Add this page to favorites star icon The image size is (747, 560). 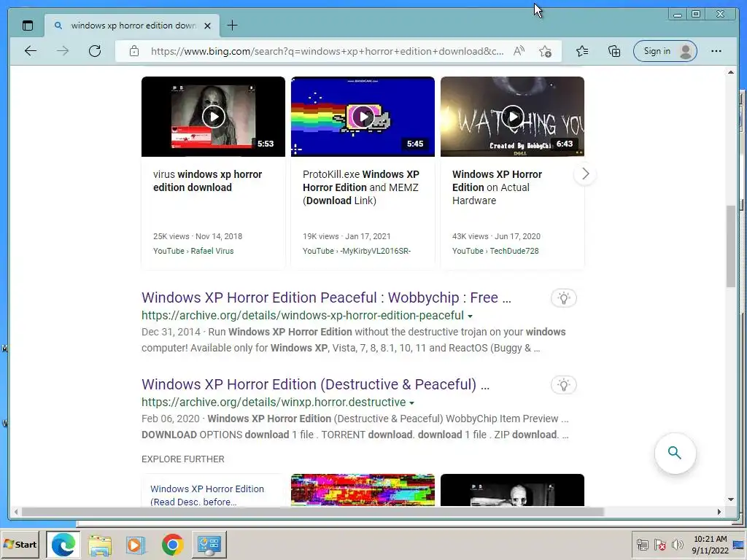[545, 51]
